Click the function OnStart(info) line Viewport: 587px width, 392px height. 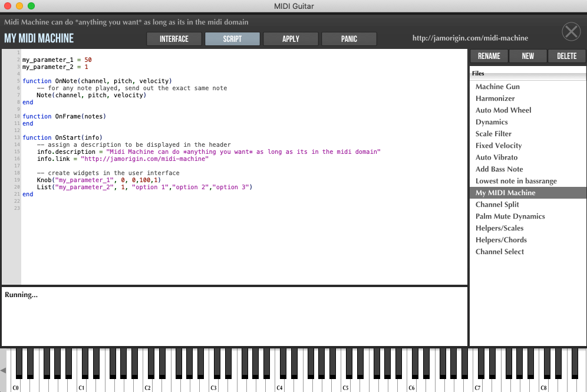pyautogui.click(x=62, y=138)
